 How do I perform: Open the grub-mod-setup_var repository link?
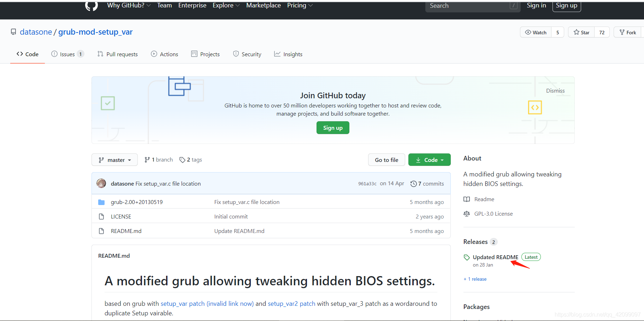[95, 32]
